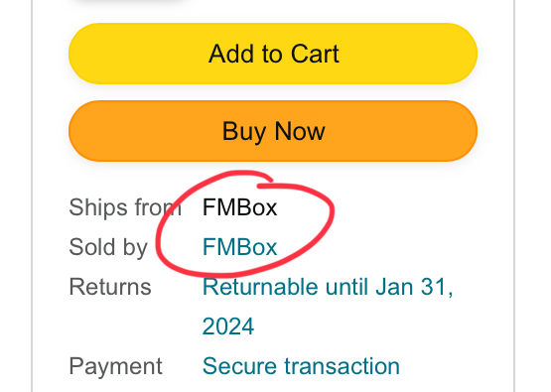Image resolution: width=551 pixels, height=392 pixels.
Task: Open the FMBox seller link beside Sold by
Action: (x=239, y=247)
